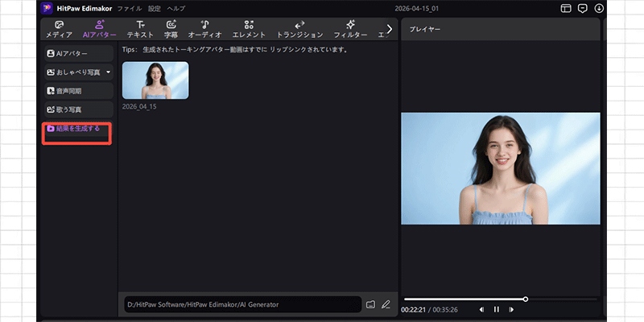The width and height of the screenshot is (644, 322).
Task: Click the edit path pencil icon
Action: (386, 305)
